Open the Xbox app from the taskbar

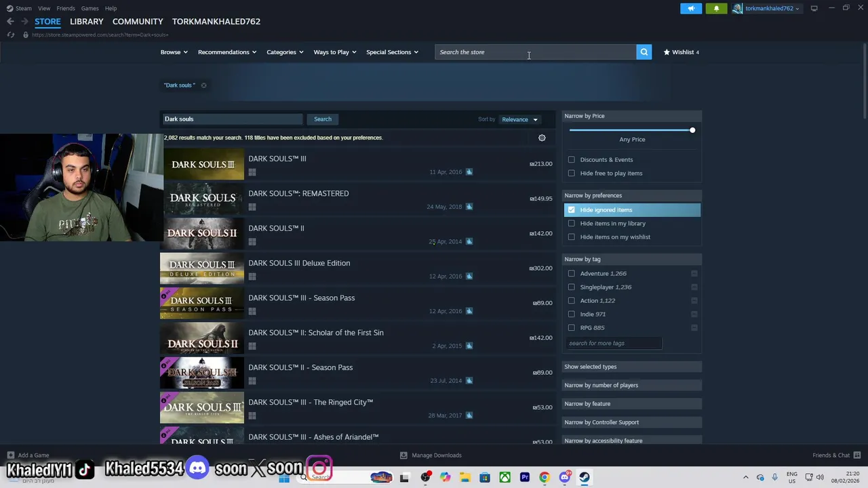[x=505, y=477]
